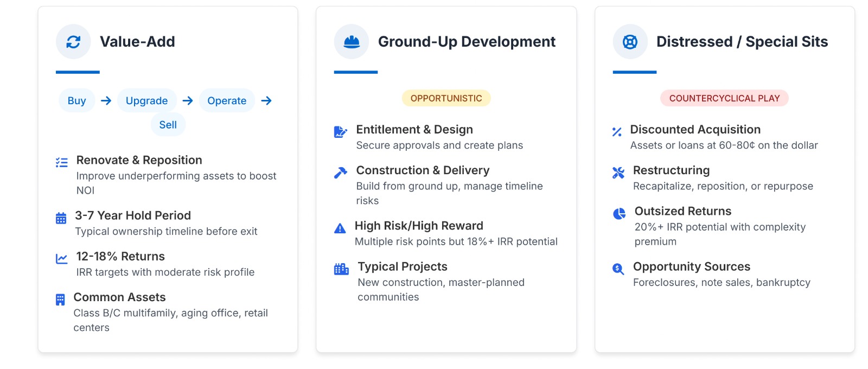Click the Operate step pill
The image size is (868, 369).
pos(227,100)
